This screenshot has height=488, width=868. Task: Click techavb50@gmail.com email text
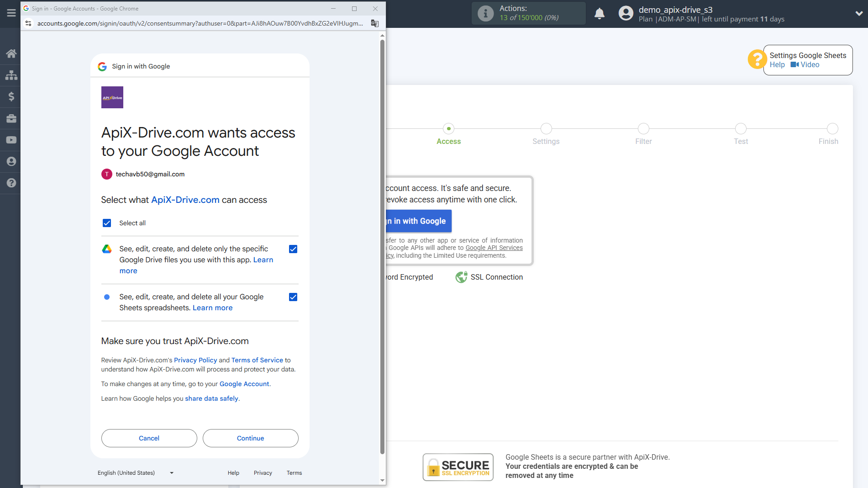tap(150, 174)
